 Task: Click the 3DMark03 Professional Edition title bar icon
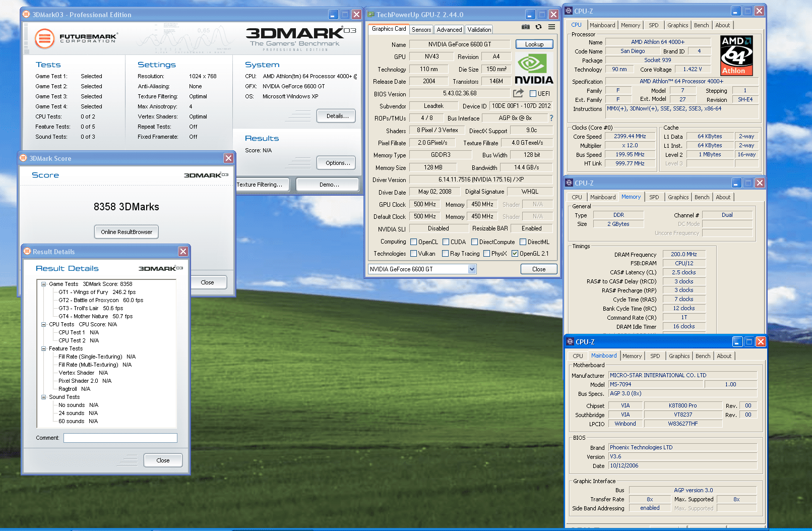tap(27, 15)
